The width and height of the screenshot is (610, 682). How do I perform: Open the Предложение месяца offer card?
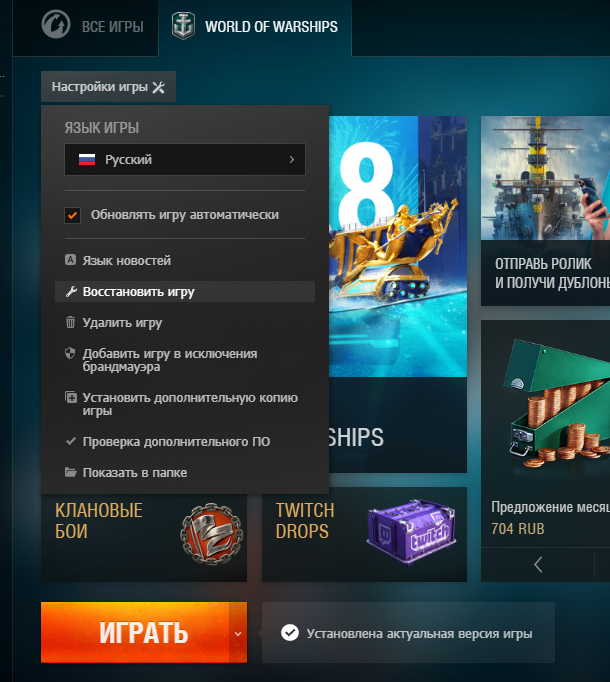coord(546,434)
